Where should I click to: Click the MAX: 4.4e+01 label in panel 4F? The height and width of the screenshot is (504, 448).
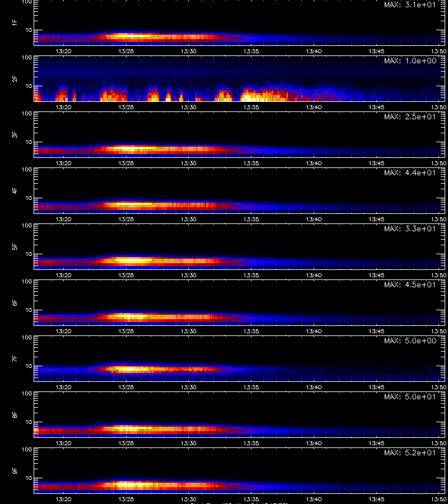[410, 172]
